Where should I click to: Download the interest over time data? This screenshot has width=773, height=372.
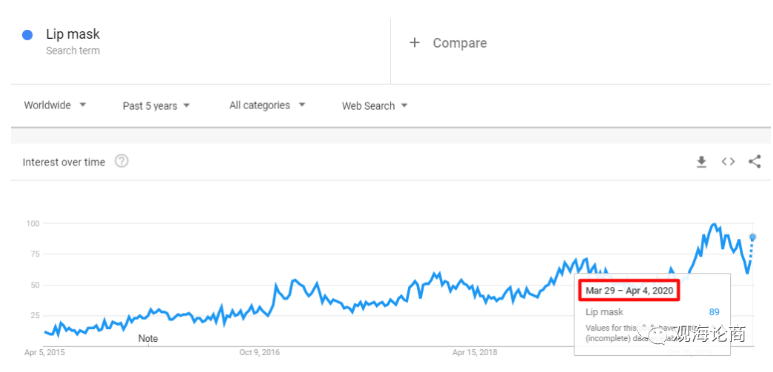click(x=702, y=162)
